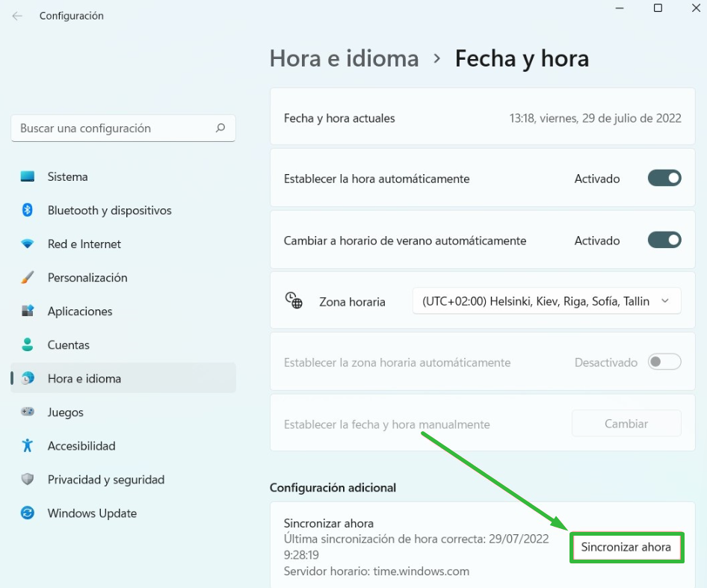The image size is (707, 588).
Task: Select Personalización in sidebar
Action: click(123, 277)
